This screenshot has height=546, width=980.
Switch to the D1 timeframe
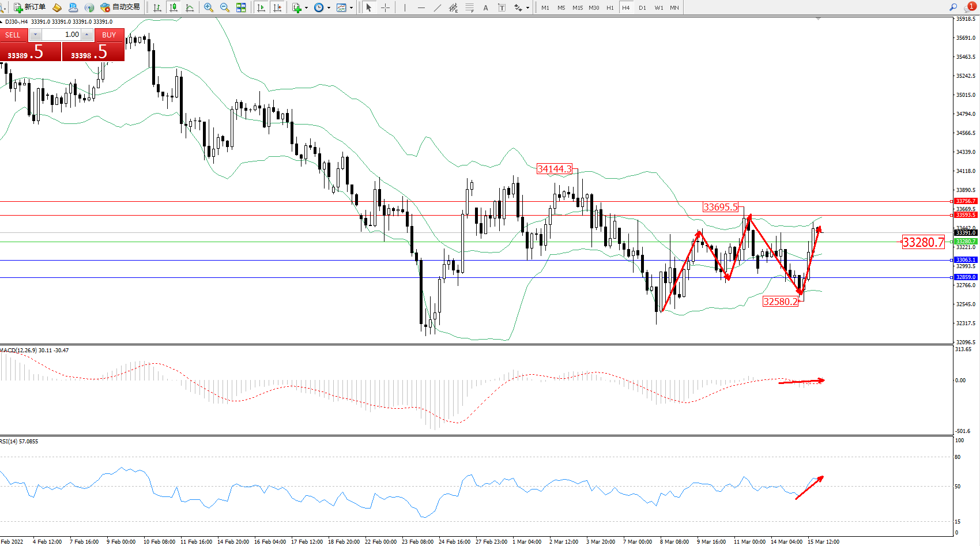(642, 7)
